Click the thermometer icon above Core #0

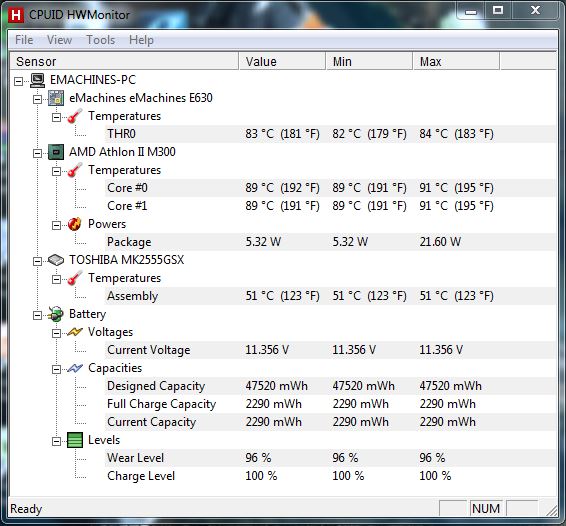tap(75, 170)
